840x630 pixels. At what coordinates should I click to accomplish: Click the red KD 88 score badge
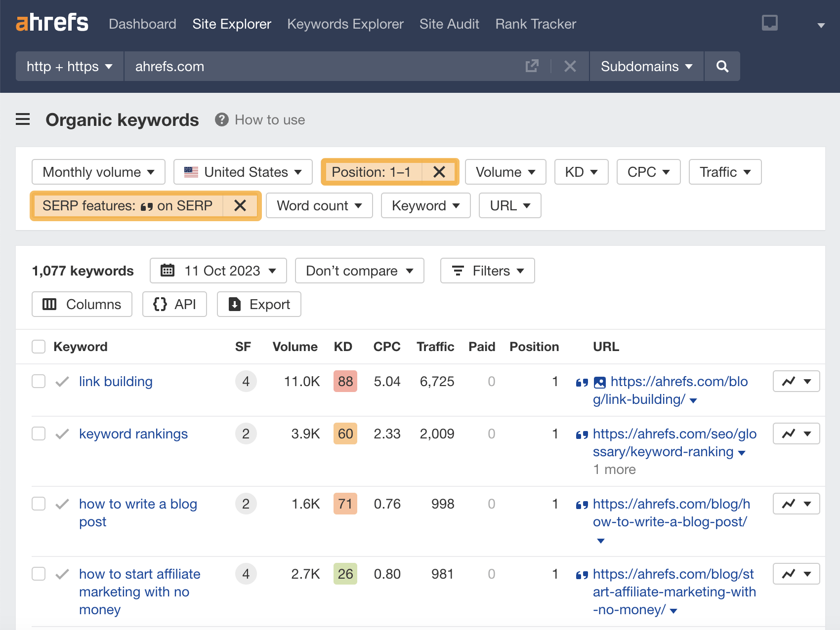[345, 381]
